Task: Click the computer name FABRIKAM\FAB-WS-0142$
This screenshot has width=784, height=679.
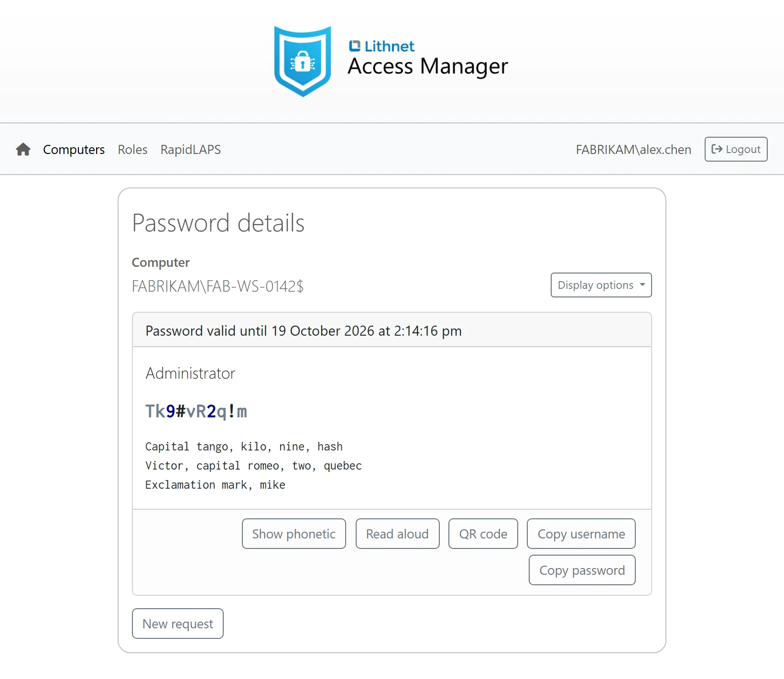Action: tap(218, 286)
